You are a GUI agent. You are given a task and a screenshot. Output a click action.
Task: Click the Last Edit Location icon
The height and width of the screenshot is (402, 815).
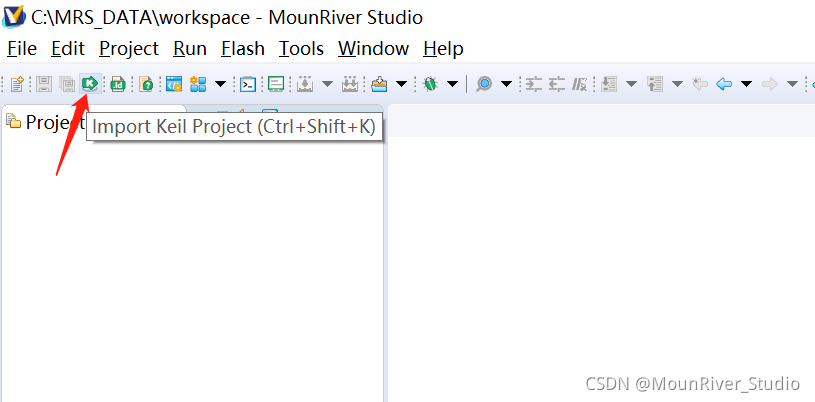tap(700, 84)
